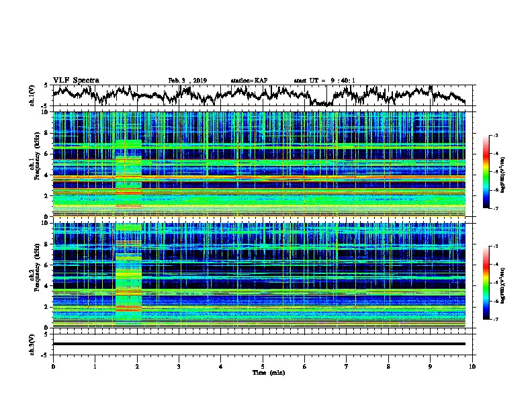Click the "station=KAP" label
Viewport: 532px width, 411px height.
(x=249, y=81)
